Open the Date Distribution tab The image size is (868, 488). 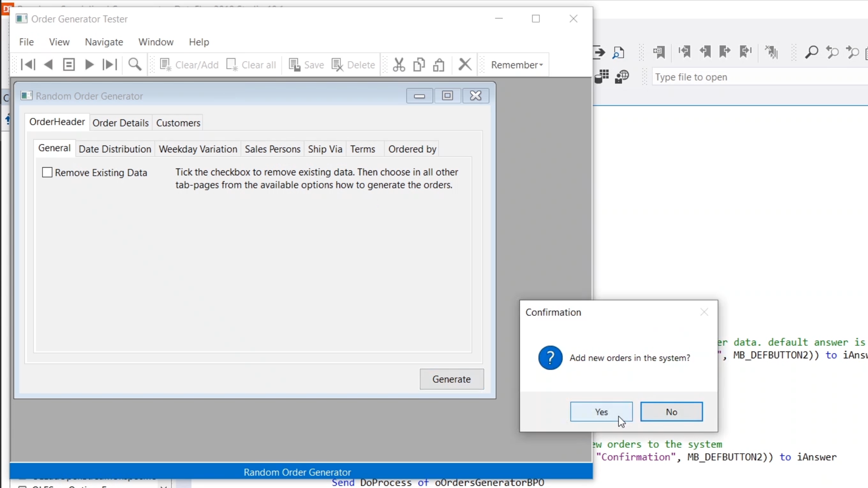pos(115,149)
